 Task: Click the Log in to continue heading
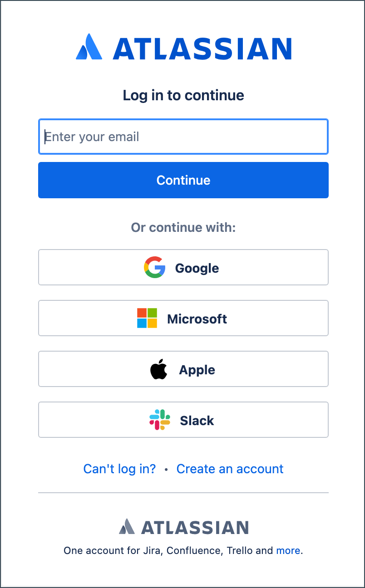coord(183,95)
